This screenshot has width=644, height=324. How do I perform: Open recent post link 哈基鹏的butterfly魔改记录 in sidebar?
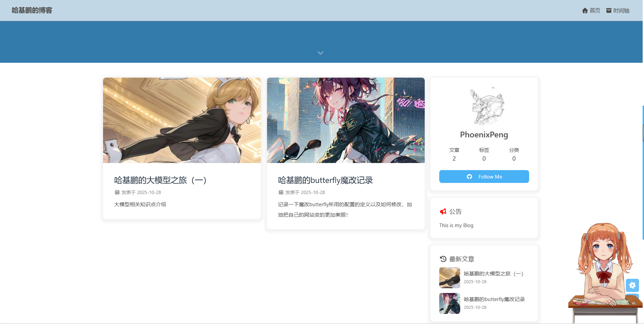[494, 299]
